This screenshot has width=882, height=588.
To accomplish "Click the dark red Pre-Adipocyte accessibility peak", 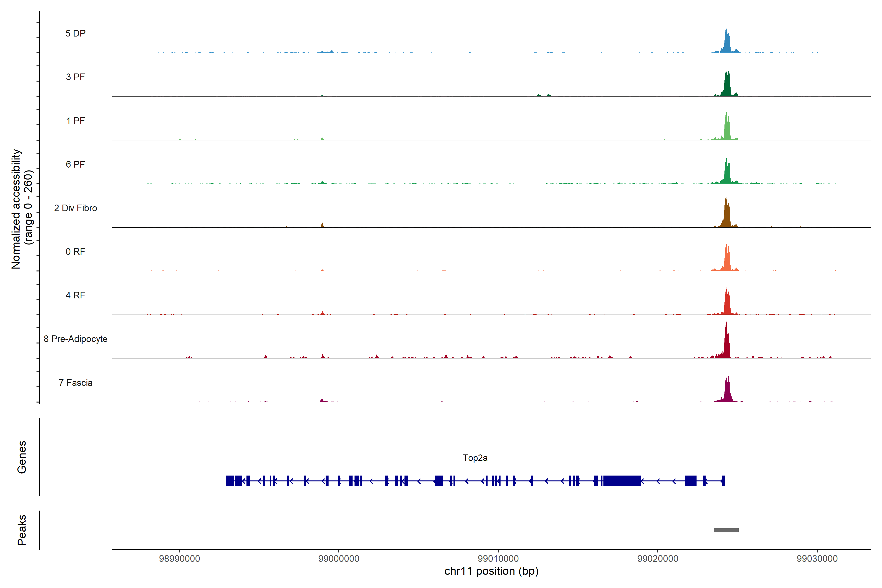I will [727, 345].
